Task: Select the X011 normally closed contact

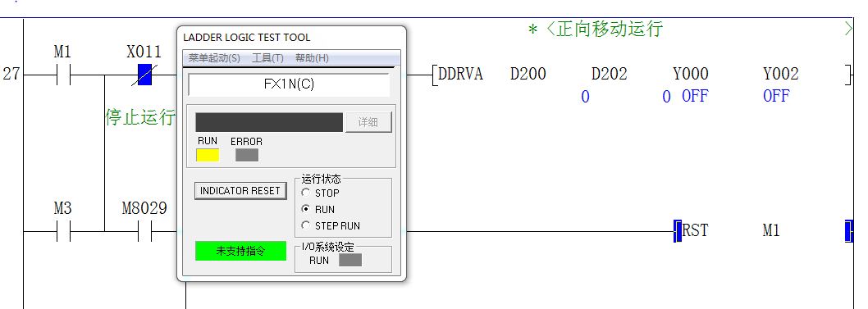Action: pos(144,74)
